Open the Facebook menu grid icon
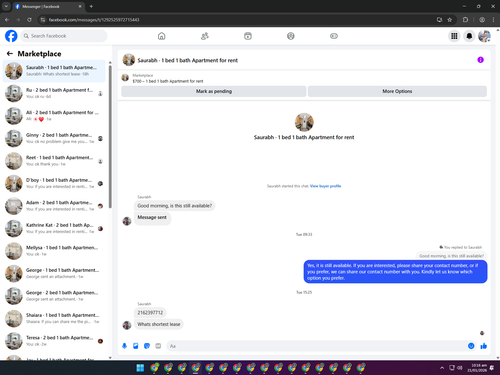500x375 pixels. pos(454,36)
